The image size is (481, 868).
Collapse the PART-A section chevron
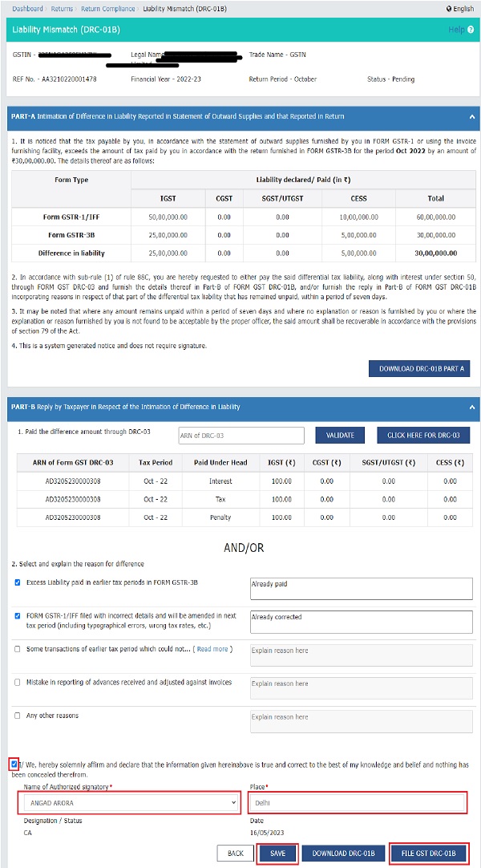click(x=471, y=117)
